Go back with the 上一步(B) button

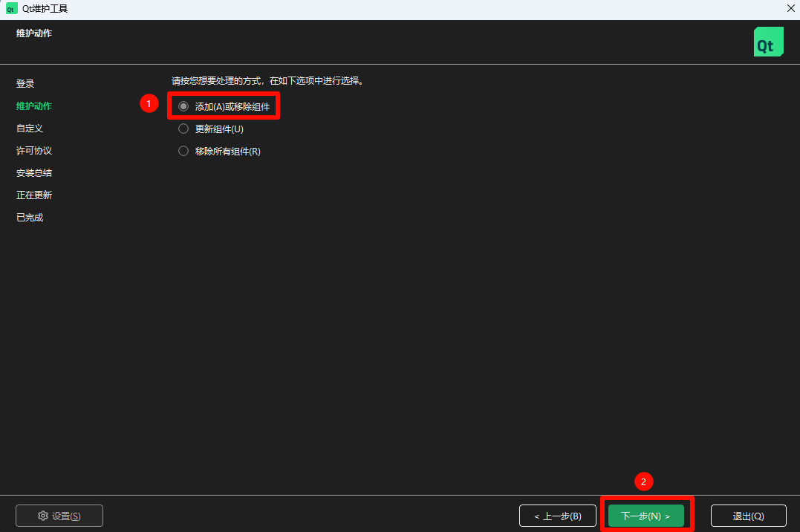[x=558, y=516]
